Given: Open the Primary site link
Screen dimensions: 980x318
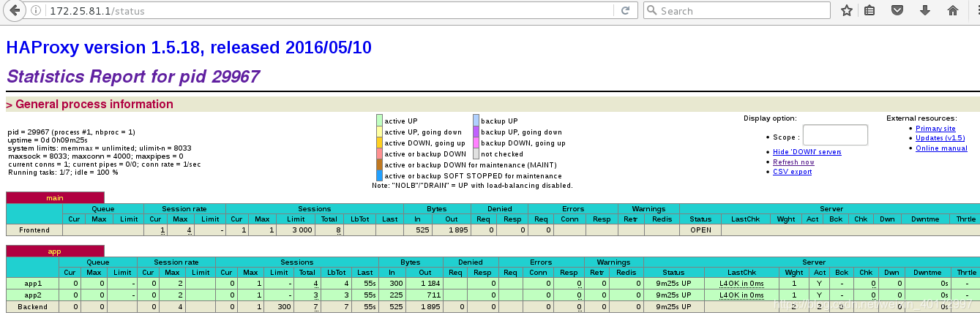Looking at the screenshot, I should tap(935, 128).
